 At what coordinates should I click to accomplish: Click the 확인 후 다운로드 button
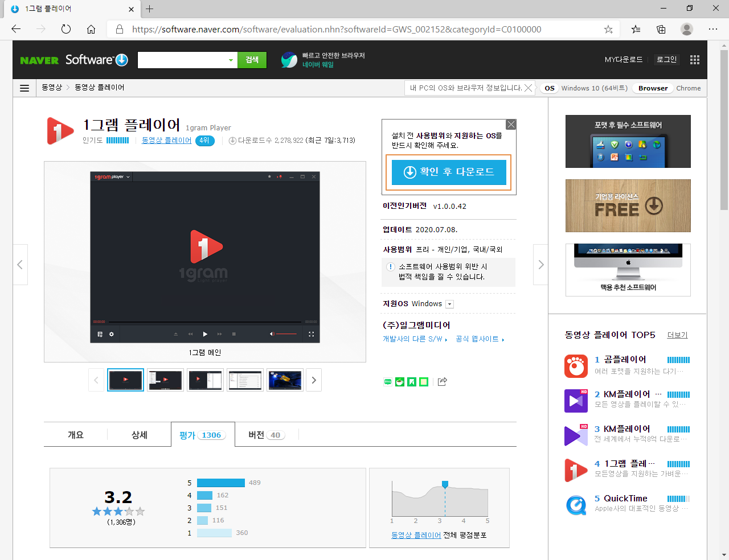pos(449,172)
